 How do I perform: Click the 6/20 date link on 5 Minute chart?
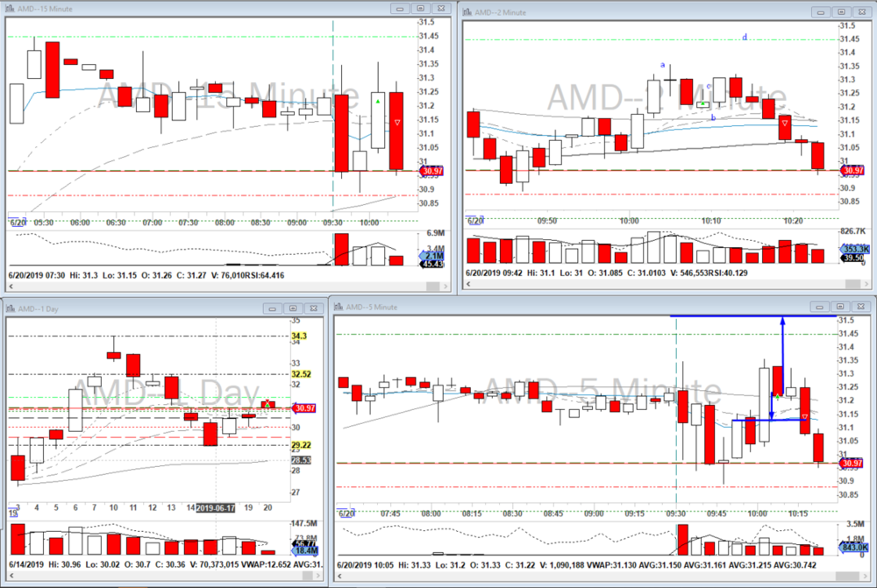[346, 513]
